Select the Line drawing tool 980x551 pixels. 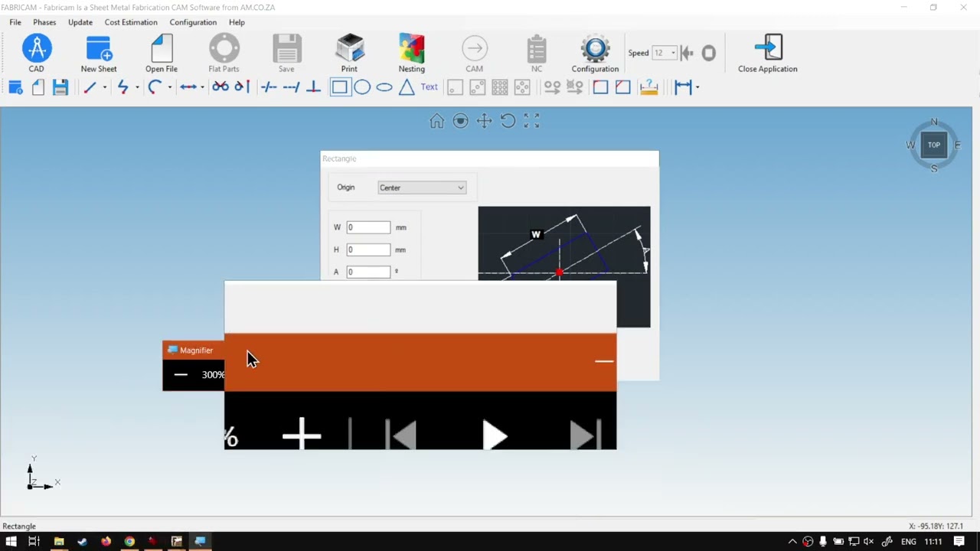point(90,87)
